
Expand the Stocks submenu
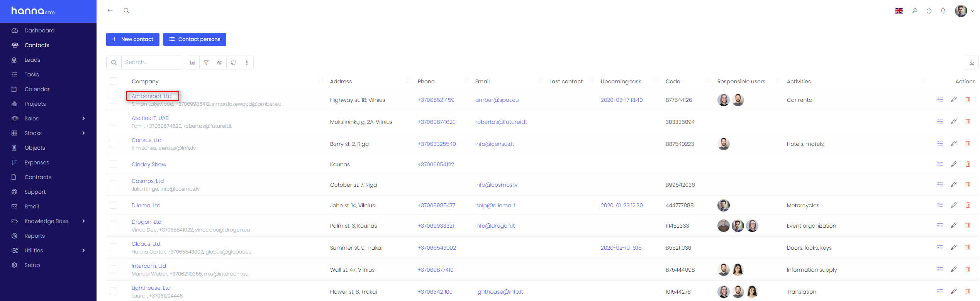click(x=84, y=133)
